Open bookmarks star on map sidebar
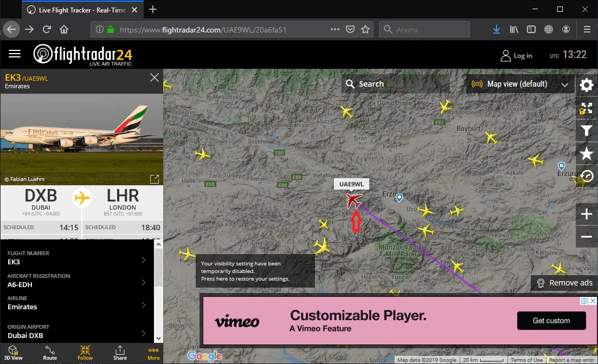 [x=587, y=154]
